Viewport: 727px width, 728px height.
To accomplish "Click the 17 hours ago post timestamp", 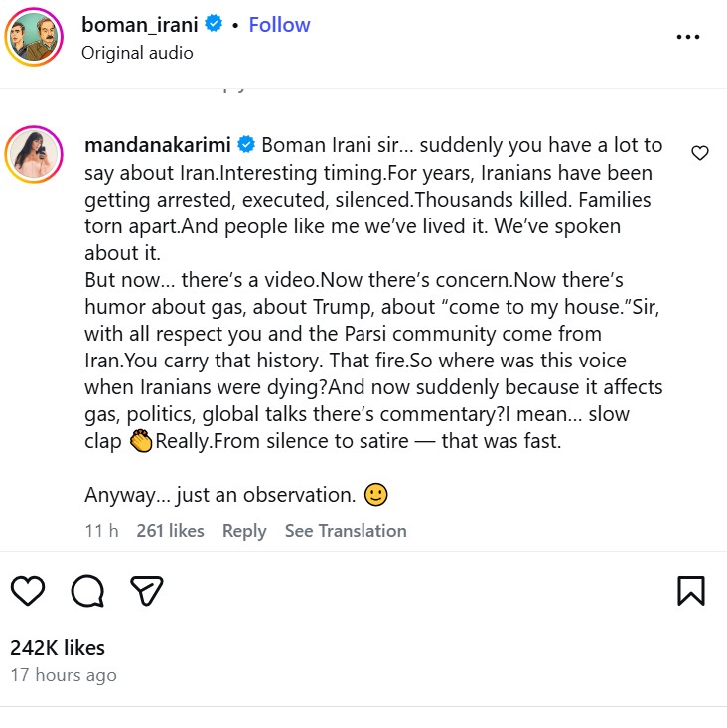I will (x=64, y=675).
